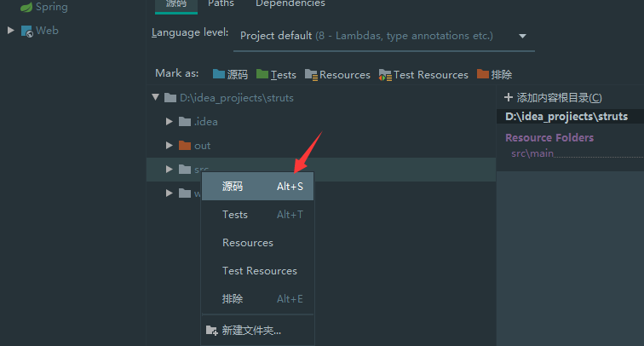This screenshot has height=346, width=644.
Task: Mark as Tests using green folder icon
Action: click(x=262, y=75)
